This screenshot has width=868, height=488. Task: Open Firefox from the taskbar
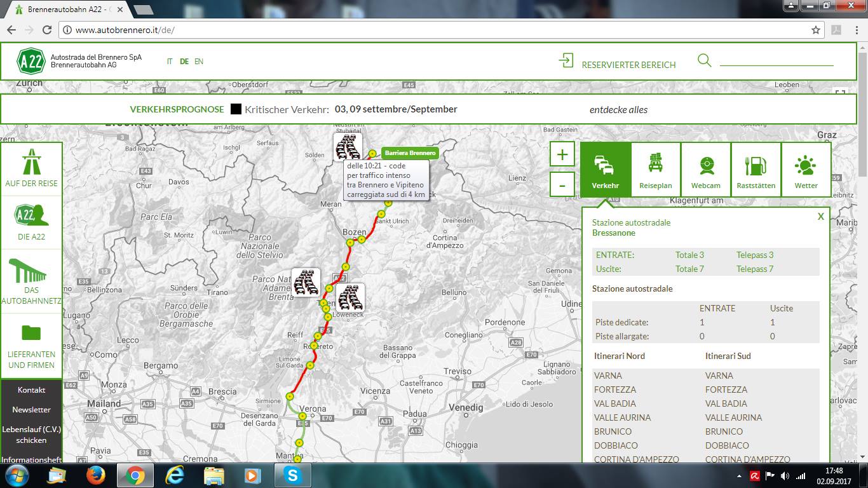click(96, 475)
